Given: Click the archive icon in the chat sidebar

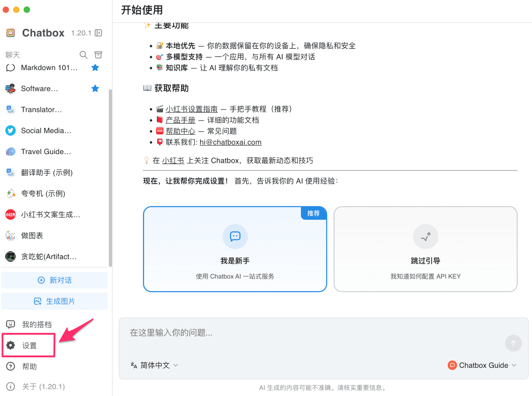Looking at the screenshot, I should 98,55.
